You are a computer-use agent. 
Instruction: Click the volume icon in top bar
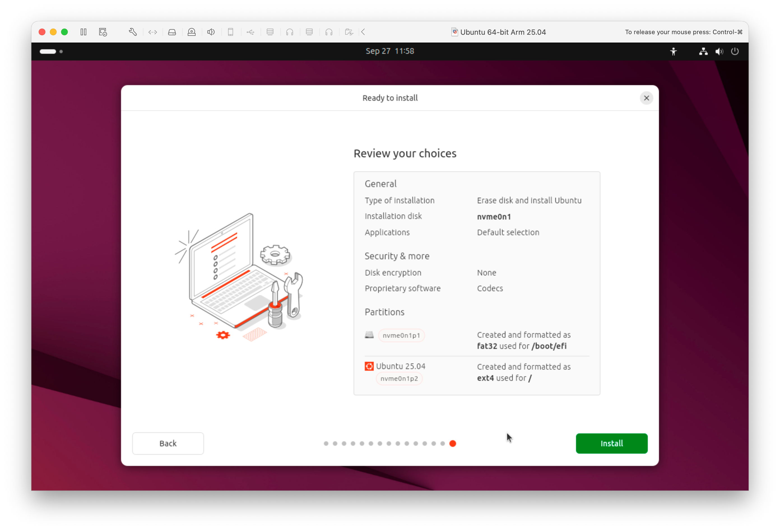719,51
